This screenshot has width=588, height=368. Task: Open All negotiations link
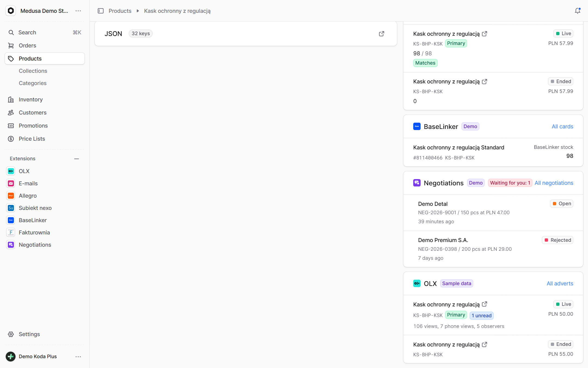click(554, 183)
